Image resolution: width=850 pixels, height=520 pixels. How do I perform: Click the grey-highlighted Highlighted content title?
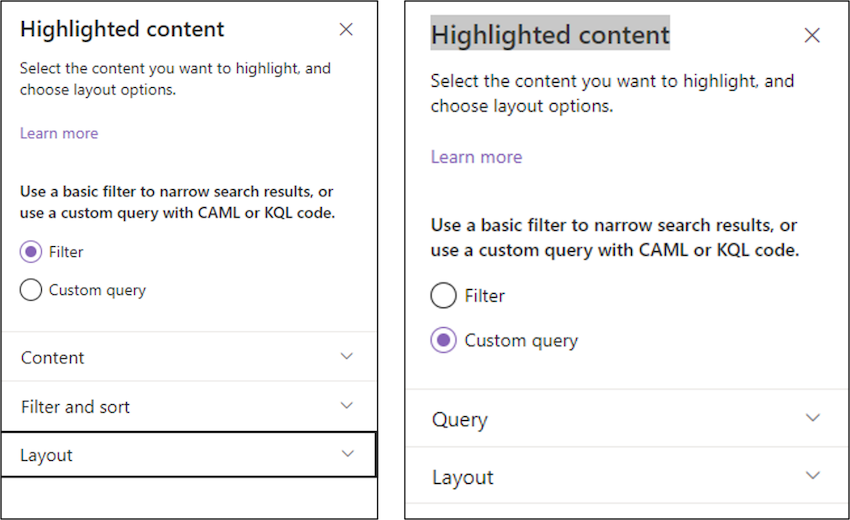(550, 36)
